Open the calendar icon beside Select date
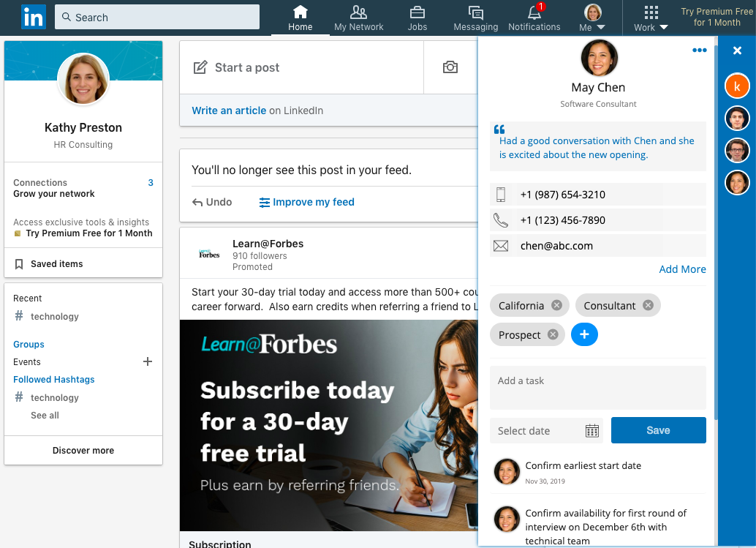This screenshot has height=548, width=756. click(591, 430)
